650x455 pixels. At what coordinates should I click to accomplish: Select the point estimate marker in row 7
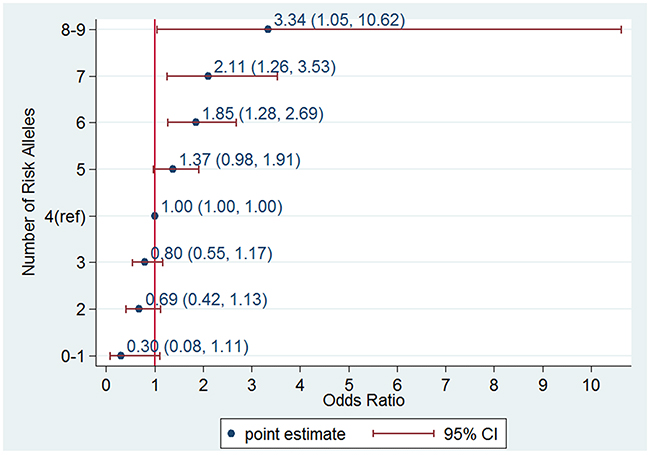[x=208, y=76]
